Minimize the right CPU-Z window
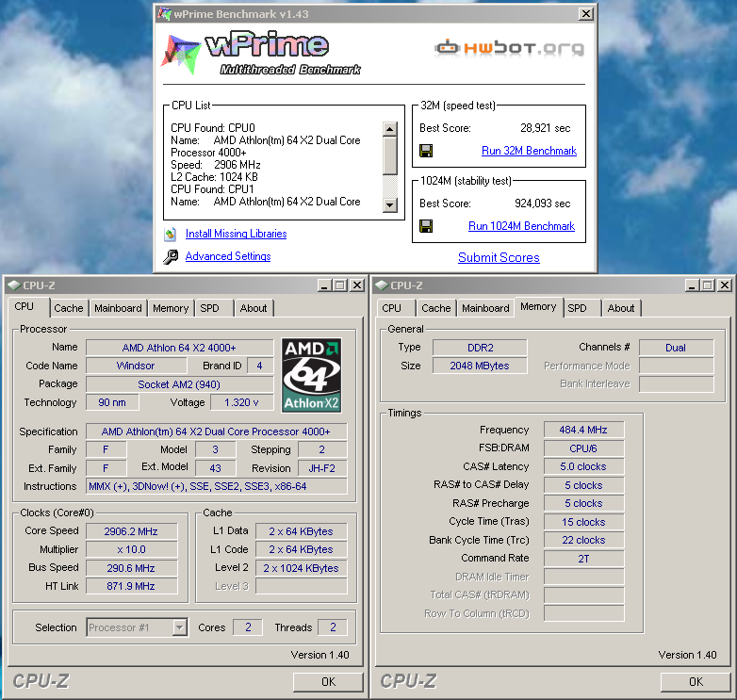The height and width of the screenshot is (700, 737). click(692, 285)
